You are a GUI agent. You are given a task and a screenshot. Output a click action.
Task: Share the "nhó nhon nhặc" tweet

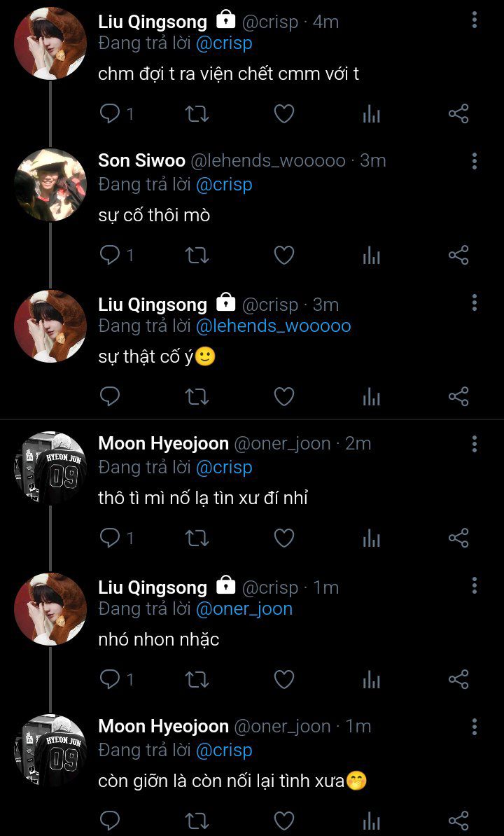(x=458, y=679)
